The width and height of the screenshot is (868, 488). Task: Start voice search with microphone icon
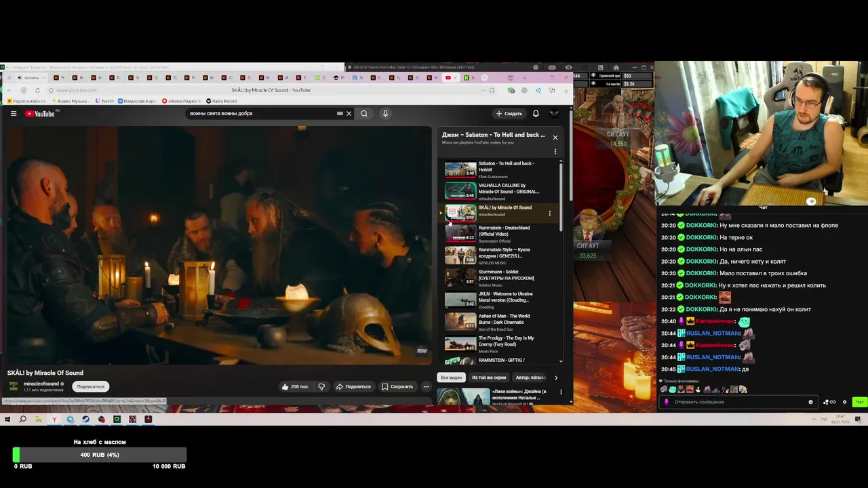point(385,113)
